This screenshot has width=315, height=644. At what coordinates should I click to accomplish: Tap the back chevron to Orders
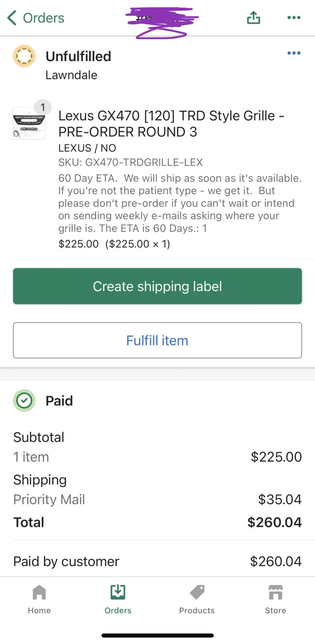pyautogui.click(x=12, y=18)
